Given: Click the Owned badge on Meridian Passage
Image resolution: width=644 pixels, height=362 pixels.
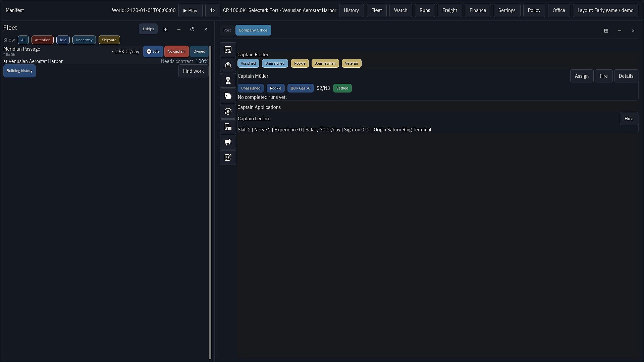Looking at the screenshot, I should (x=199, y=52).
